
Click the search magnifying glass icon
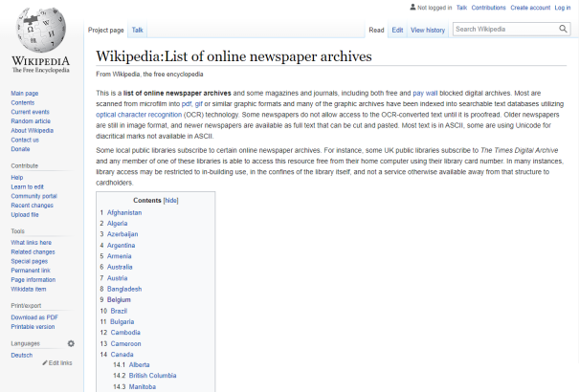[x=563, y=29]
